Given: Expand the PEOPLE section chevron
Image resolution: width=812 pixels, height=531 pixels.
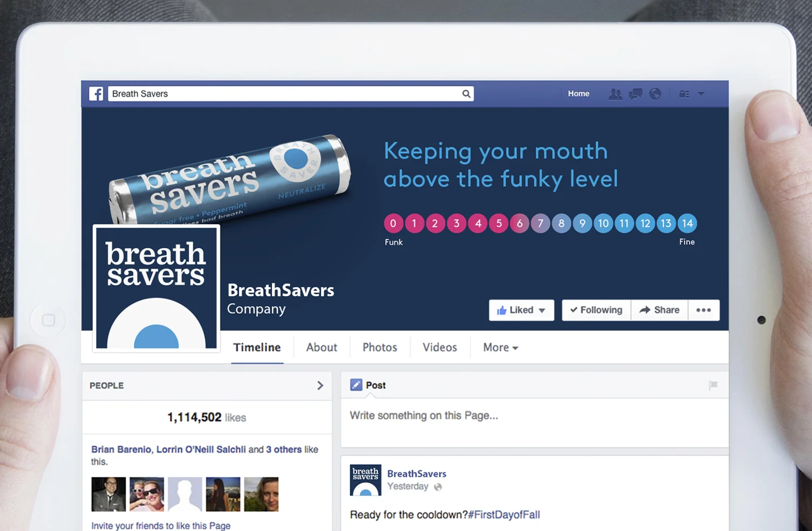Looking at the screenshot, I should click(320, 385).
